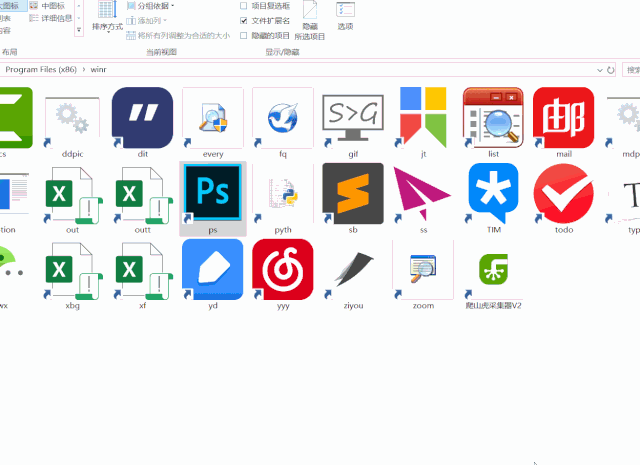Open the ddpic shortcut

pos(72,122)
